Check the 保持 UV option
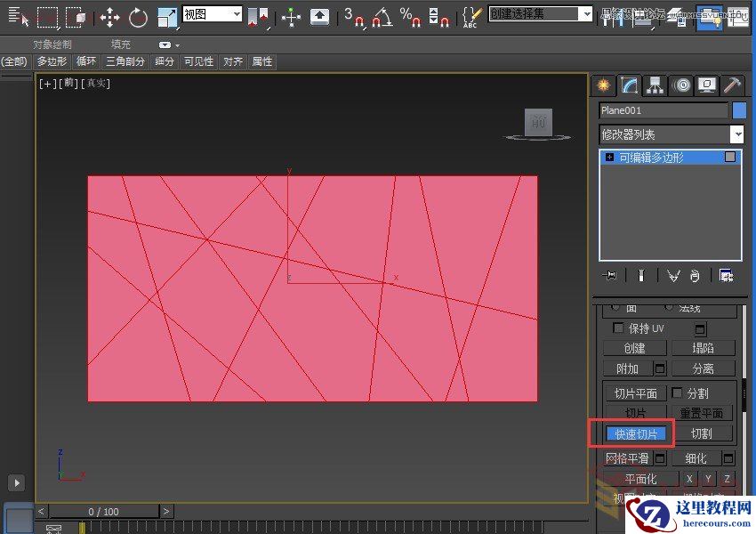The width and height of the screenshot is (756, 534). (x=618, y=328)
